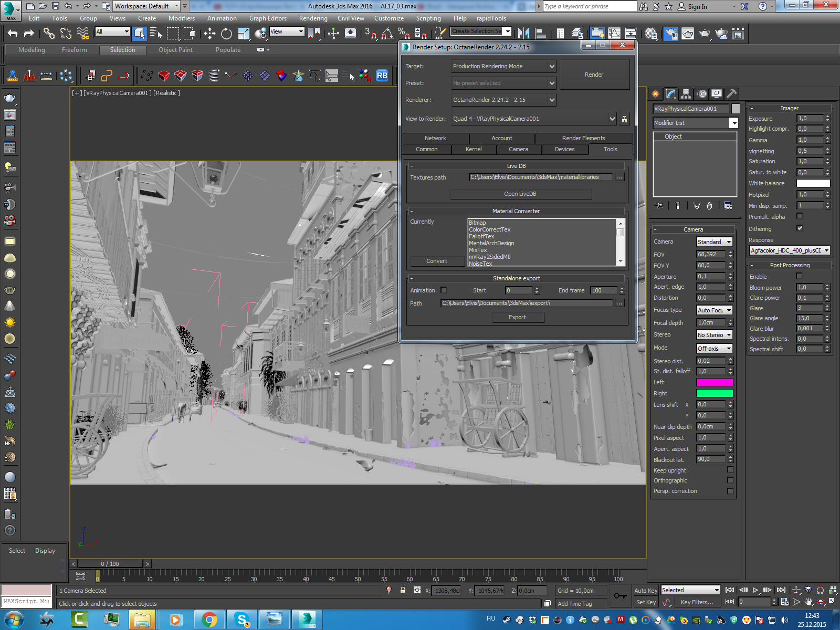Open the Hierarchy command panel tab
This screenshot has height=630, width=840.
tap(686, 94)
